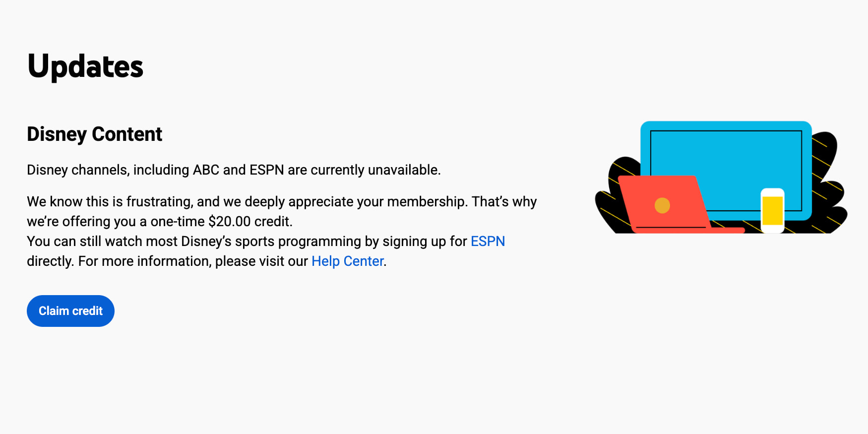Image resolution: width=868 pixels, height=434 pixels.
Task: Visit the Help Center link
Action: (347, 261)
